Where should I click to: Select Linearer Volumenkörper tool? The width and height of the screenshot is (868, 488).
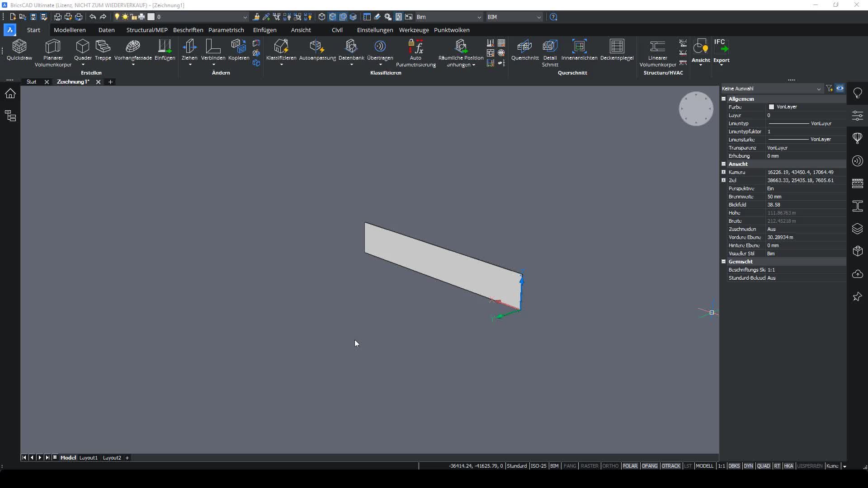657,53
